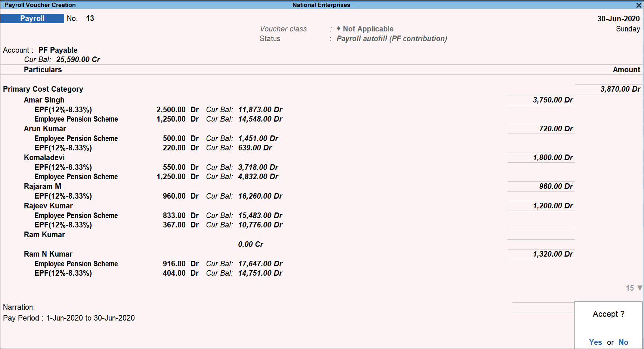Select employee Ram N Kumar entry
The image size is (644, 349).
48,254
